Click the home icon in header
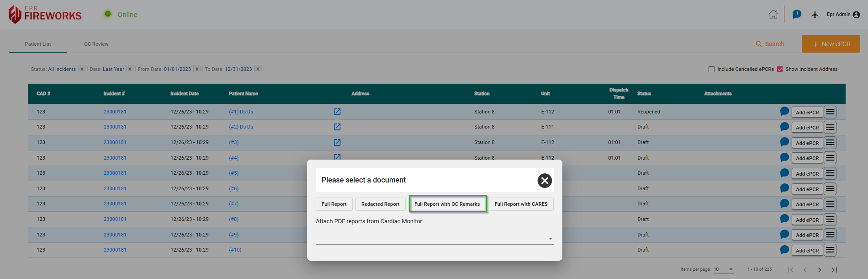 773,15
